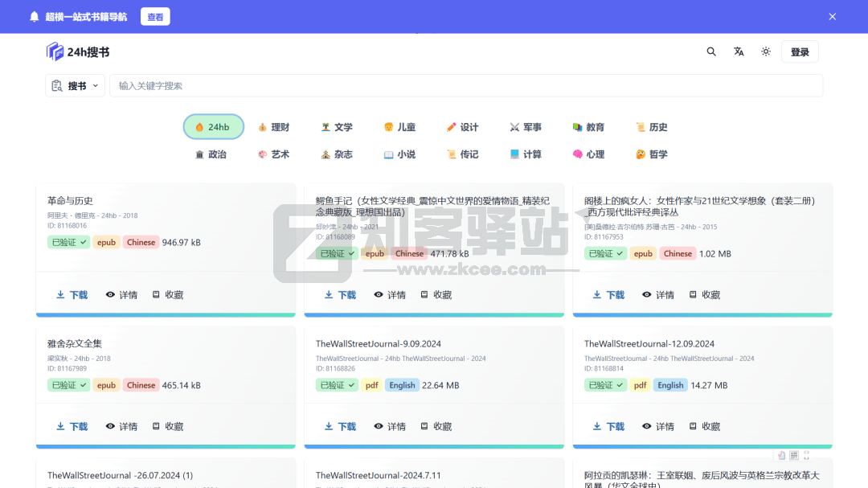Screen dimensions: 868x488
Task: Toggle light/dark theme sun icon
Action: click(x=766, y=51)
